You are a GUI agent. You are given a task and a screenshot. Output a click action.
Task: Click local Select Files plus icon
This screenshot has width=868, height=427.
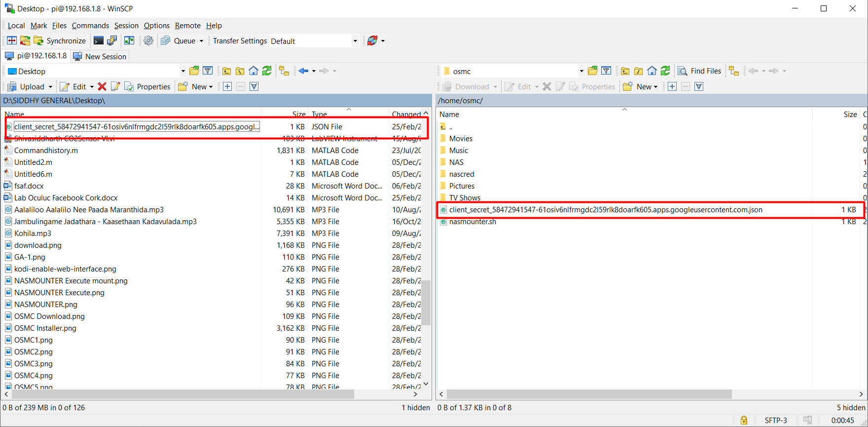point(227,86)
